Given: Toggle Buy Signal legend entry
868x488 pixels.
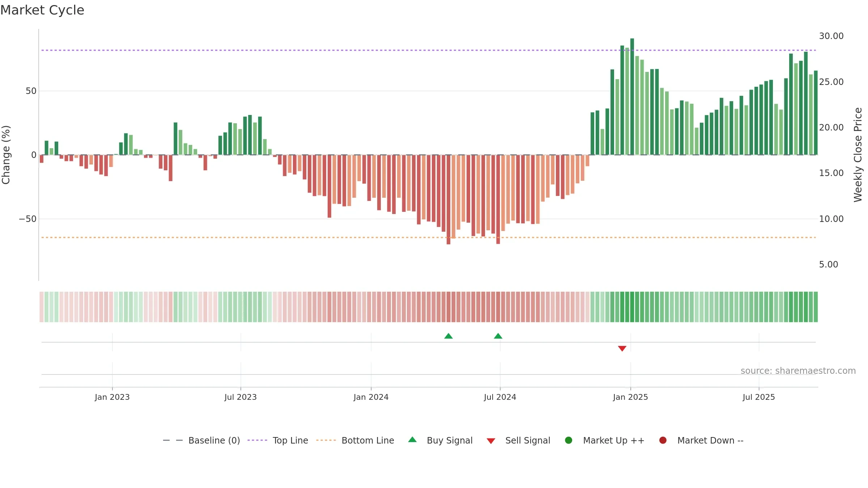Looking at the screenshot, I should point(440,440).
